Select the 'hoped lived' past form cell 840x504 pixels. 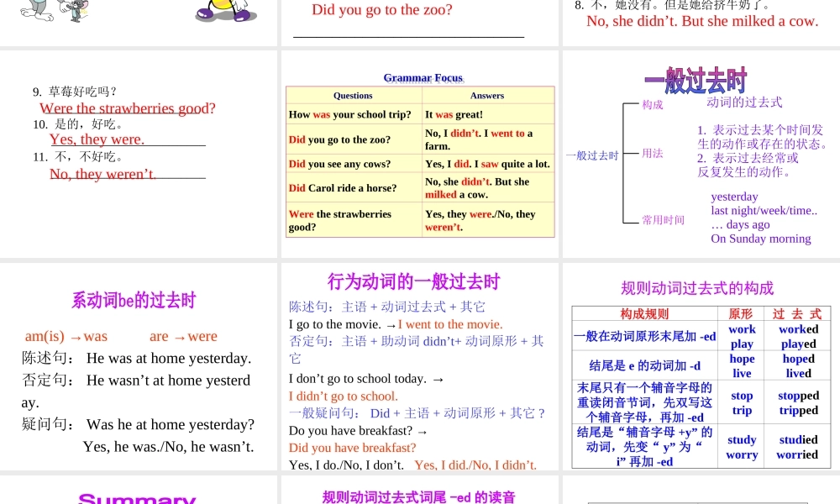[798, 365]
